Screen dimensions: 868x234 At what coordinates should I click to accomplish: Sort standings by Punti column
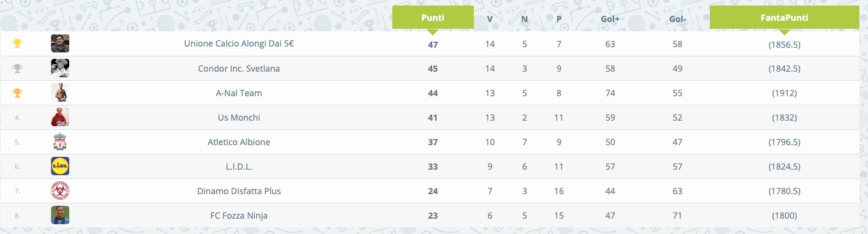pyautogui.click(x=433, y=18)
